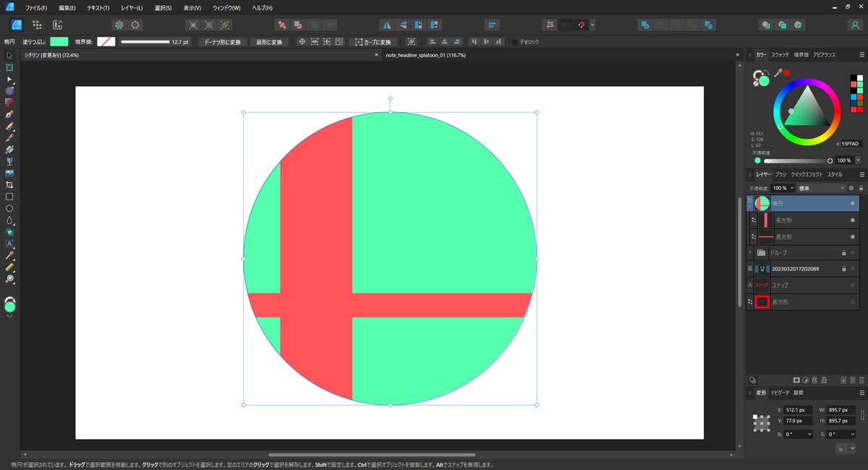The image size is (868, 470).
Task: Select the Pen tool
Action: point(9,114)
